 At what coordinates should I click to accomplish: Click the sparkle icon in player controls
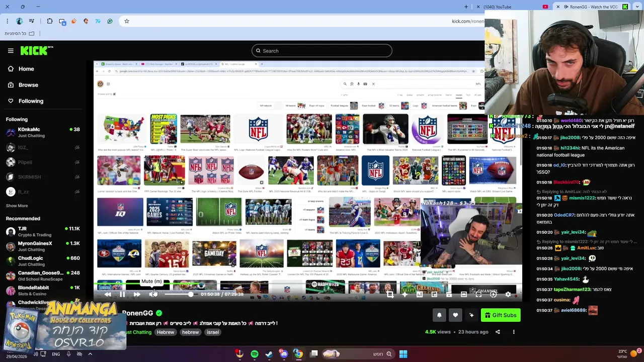point(405,295)
